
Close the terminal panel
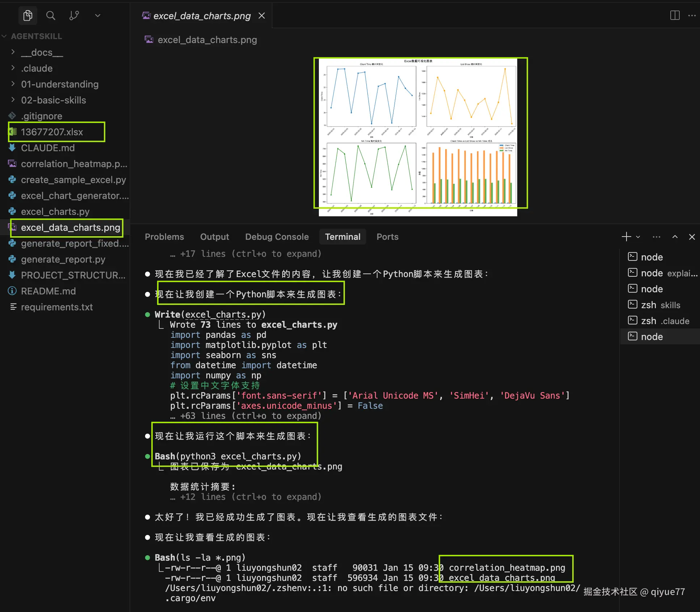coord(692,237)
